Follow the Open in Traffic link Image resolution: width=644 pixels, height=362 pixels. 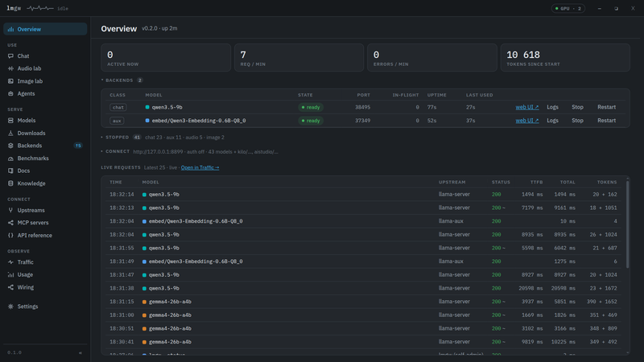coord(200,167)
